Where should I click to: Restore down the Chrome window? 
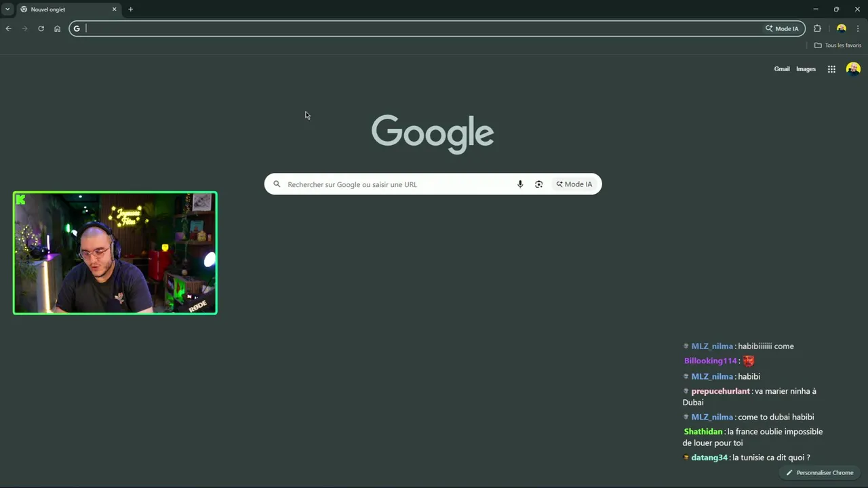click(x=836, y=9)
